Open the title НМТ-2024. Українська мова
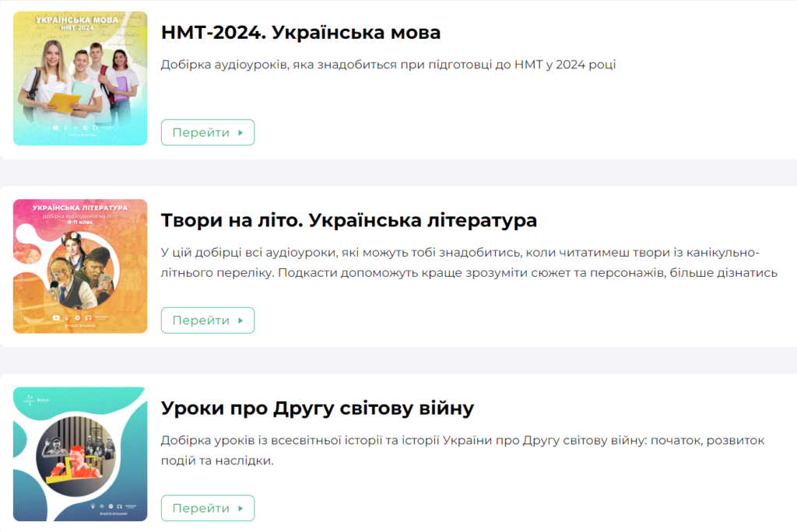This screenshot has height=532, width=797. 300,33
